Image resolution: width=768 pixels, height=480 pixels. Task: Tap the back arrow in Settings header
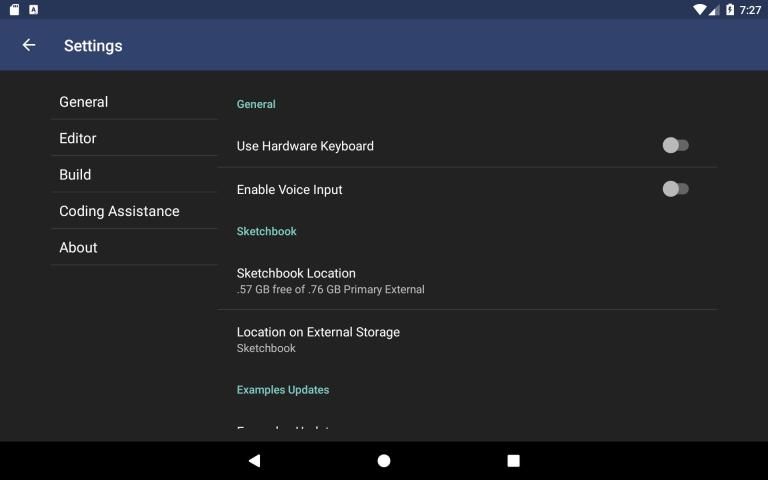pyautogui.click(x=29, y=45)
